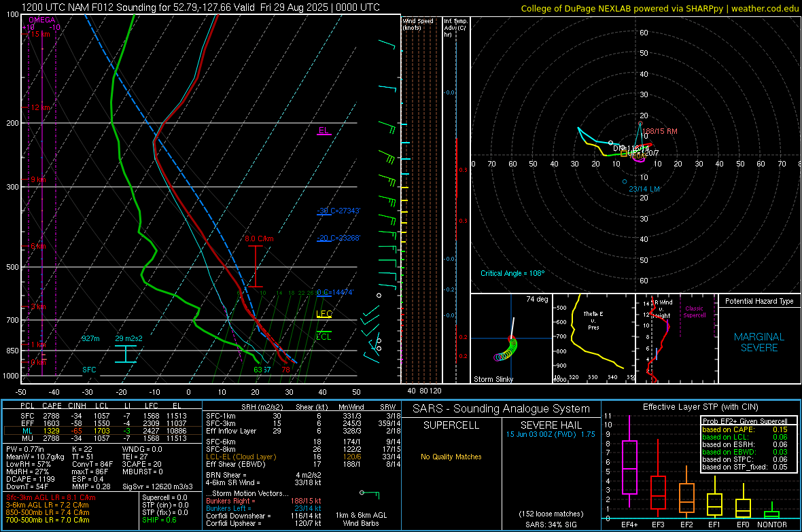802x532 pixels.
Task: Click the green "SHIP = 0.6" value
Action: [159, 520]
